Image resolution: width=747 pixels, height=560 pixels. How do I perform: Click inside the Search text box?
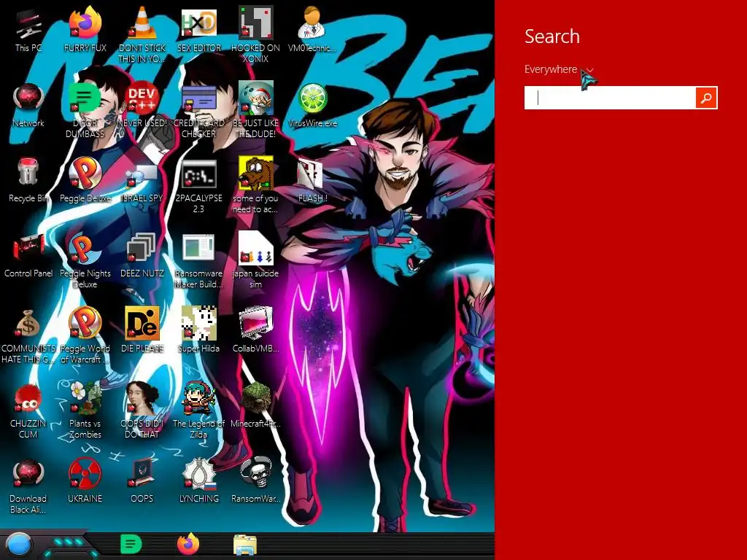(x=610, y=98)
